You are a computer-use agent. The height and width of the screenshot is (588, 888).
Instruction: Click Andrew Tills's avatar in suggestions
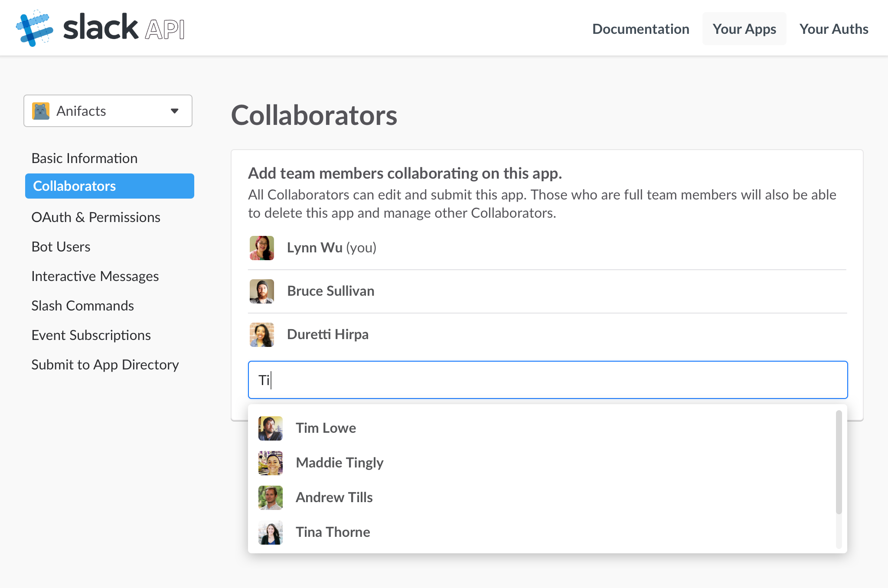pos(270,497)
